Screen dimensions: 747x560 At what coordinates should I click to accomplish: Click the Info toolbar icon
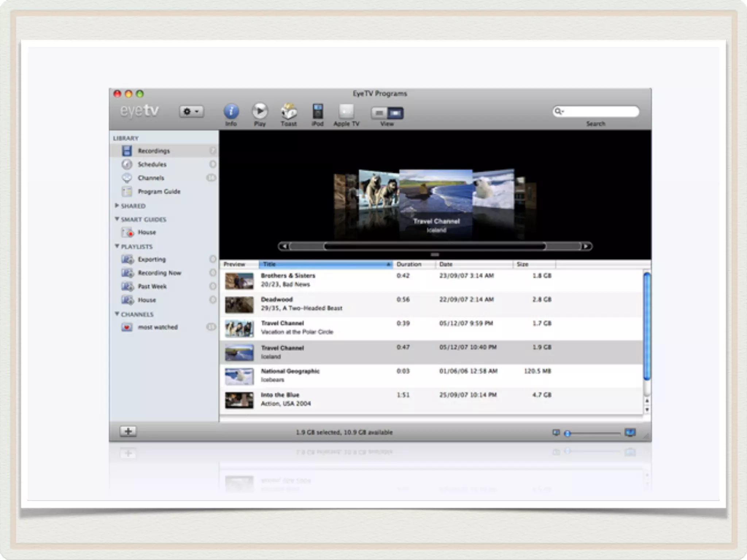231,111
